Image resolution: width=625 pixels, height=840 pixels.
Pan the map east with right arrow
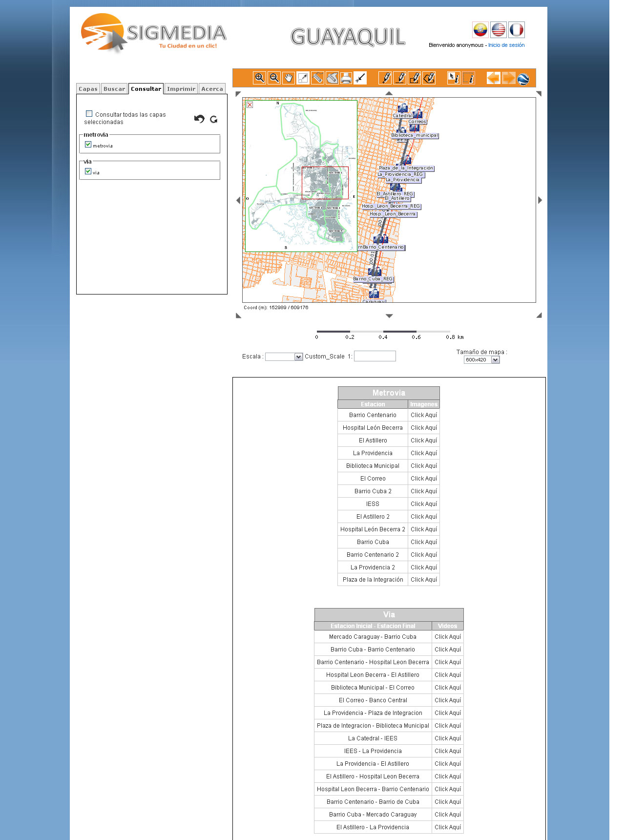pyautogui.click(x=540, y=200)
